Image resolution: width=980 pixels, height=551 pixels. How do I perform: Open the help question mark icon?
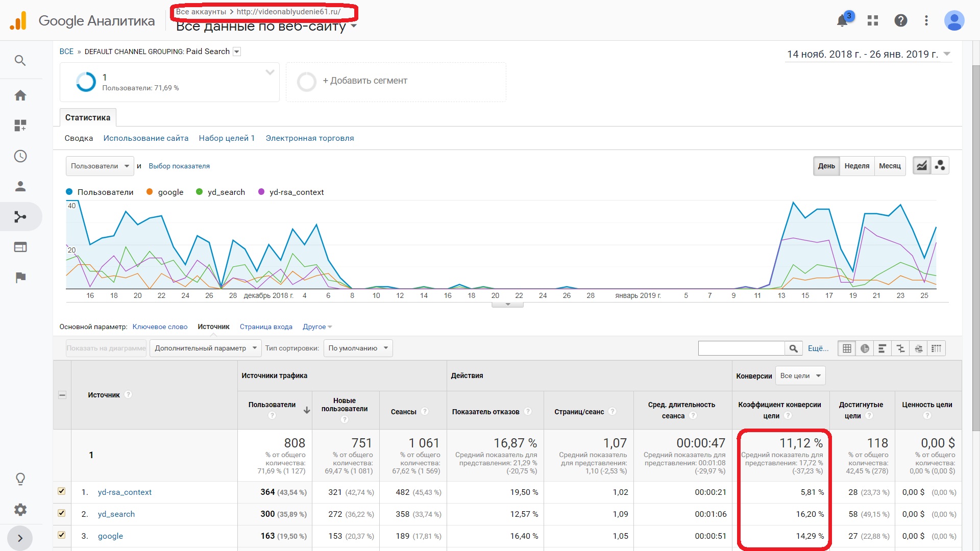click(x=901, y=20)
